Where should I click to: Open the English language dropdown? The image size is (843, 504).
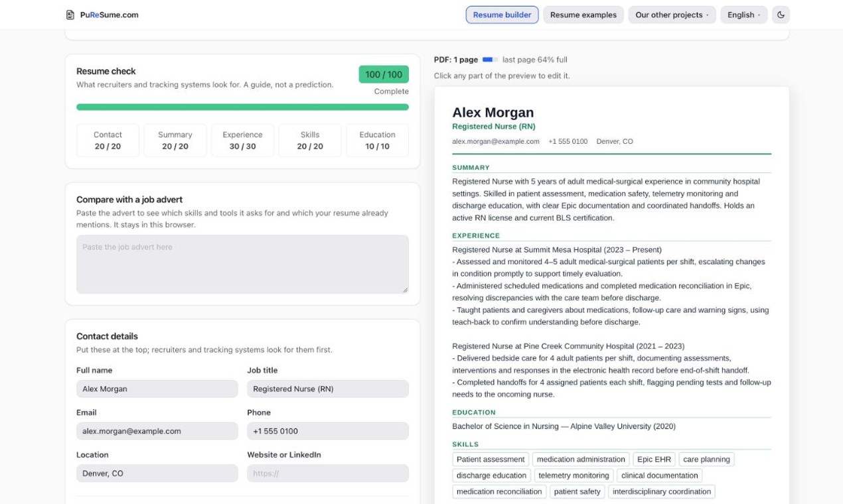(x=744, y=15)
